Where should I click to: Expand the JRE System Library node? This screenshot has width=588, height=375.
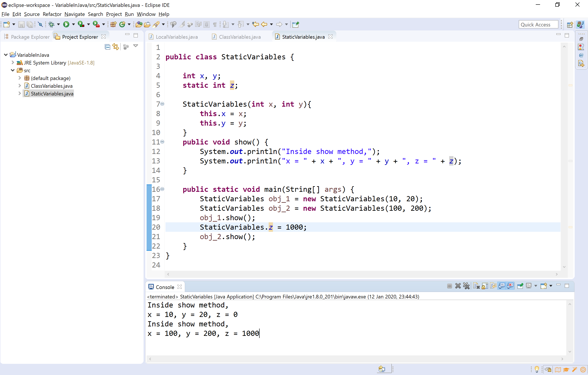(x=13, y=63)
